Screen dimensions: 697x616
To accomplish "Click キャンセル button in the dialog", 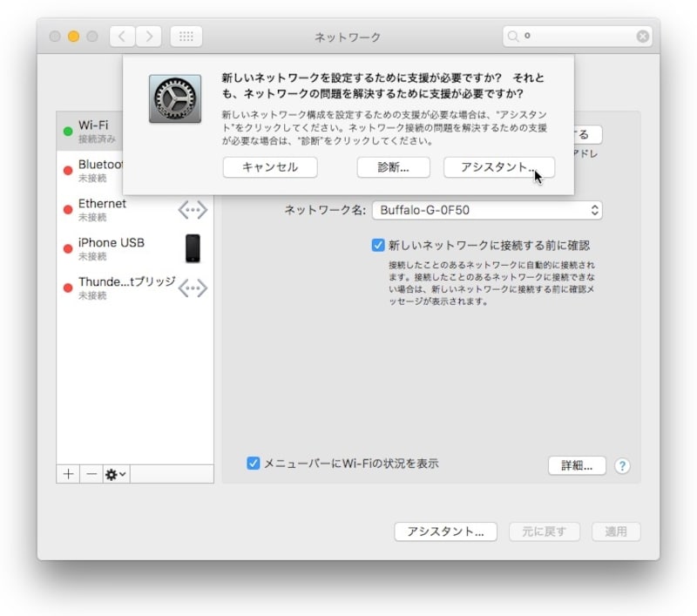I will [x=269, y=167].
